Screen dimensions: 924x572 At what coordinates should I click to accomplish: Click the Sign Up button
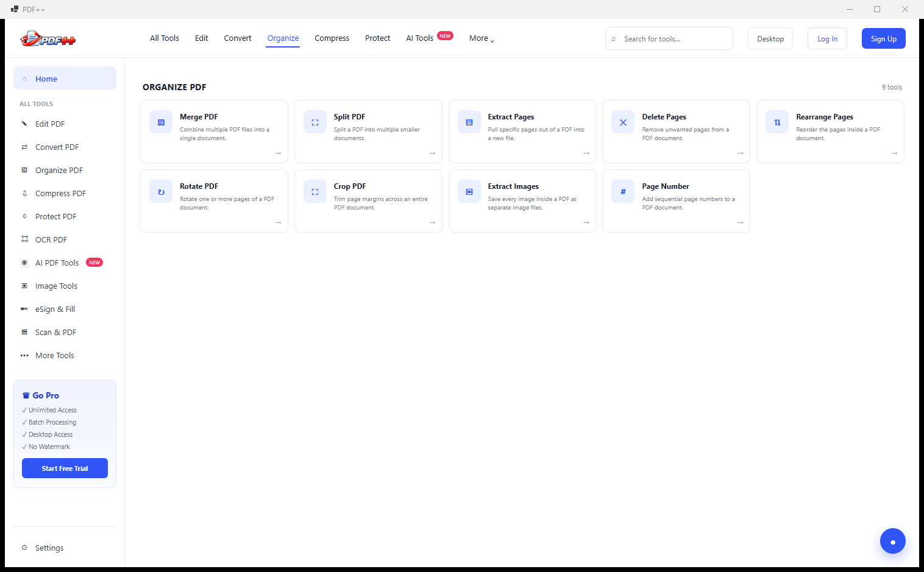coord(884,38)
